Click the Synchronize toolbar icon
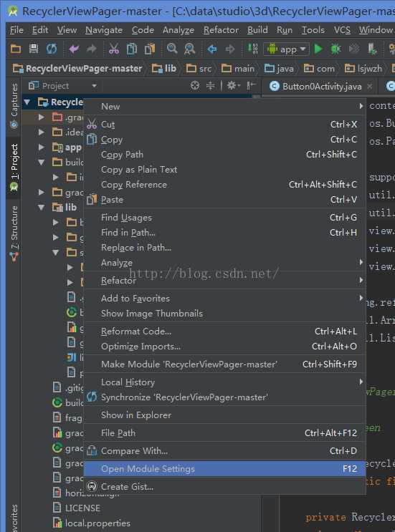The height and width of the screenshot is (532, 395). [x=52, y=49]
